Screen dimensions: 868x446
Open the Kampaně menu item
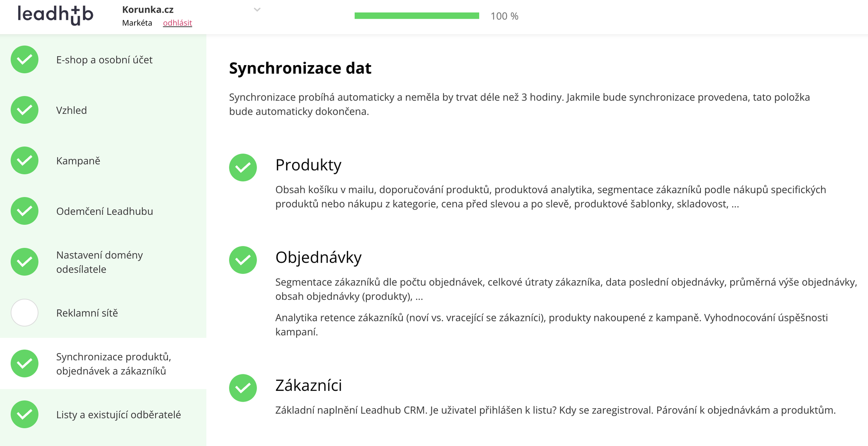tap(78, 161)
